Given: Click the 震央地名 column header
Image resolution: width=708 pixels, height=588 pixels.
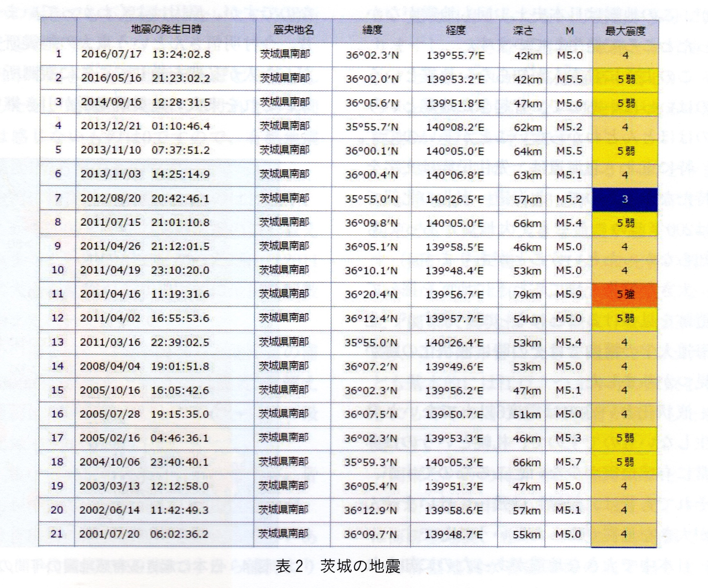Looking at the screenshot, I should pyautogui.click(x=293, y=30).
